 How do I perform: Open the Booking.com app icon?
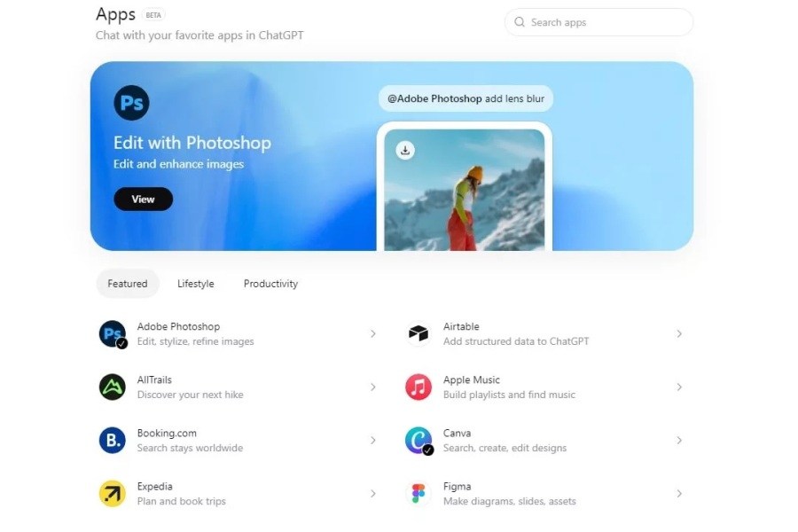[113, 441]
